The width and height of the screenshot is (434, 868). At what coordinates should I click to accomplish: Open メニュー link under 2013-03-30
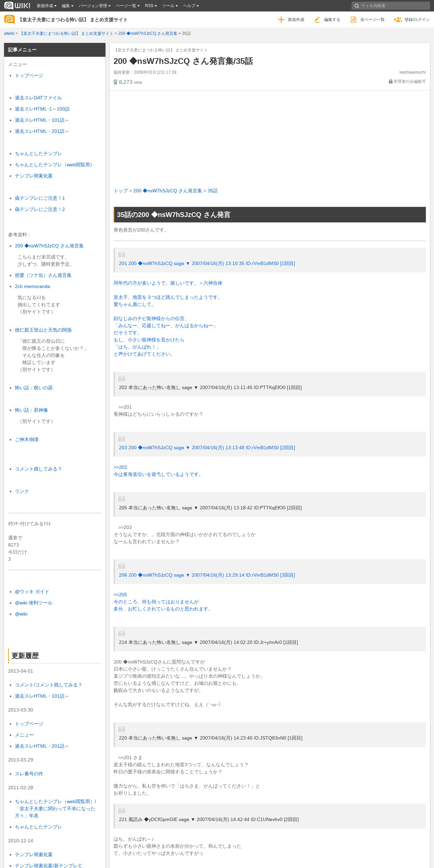[x=24, y=735]
